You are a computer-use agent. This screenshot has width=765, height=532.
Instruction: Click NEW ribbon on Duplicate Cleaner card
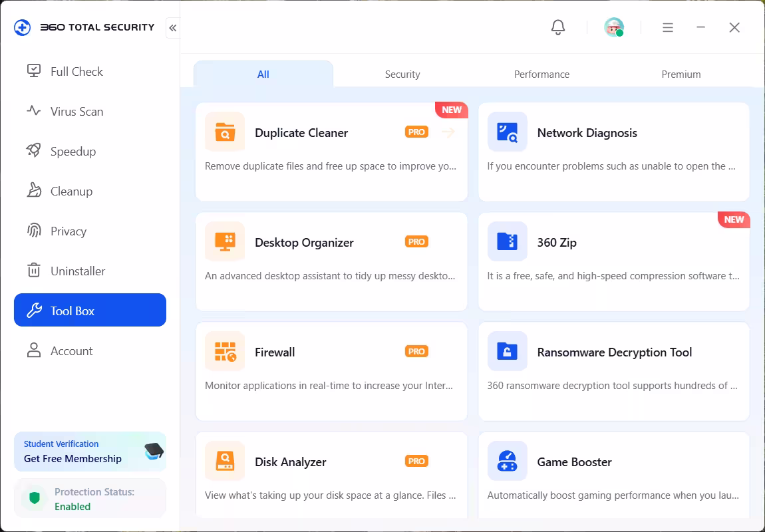click(x=452, y=110)
